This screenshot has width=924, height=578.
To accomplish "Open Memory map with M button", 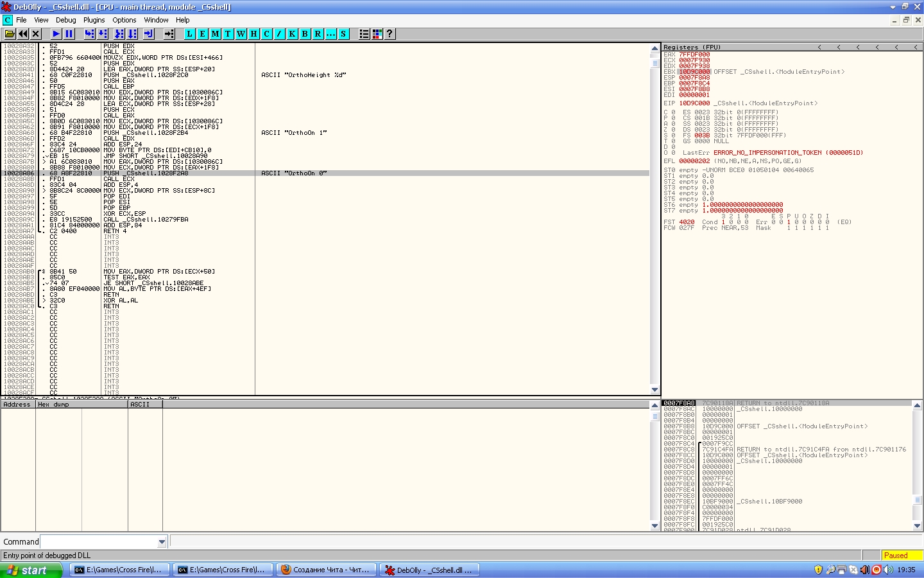I will click(216, 34).
